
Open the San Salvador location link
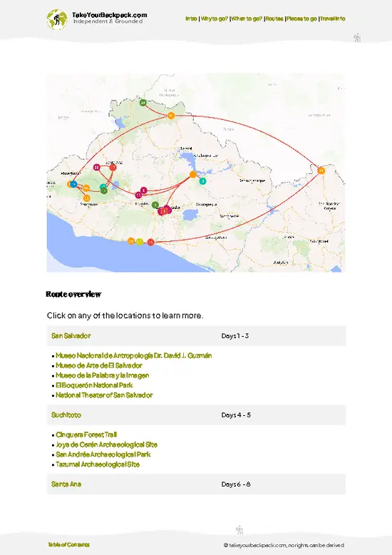click(71, 335)
